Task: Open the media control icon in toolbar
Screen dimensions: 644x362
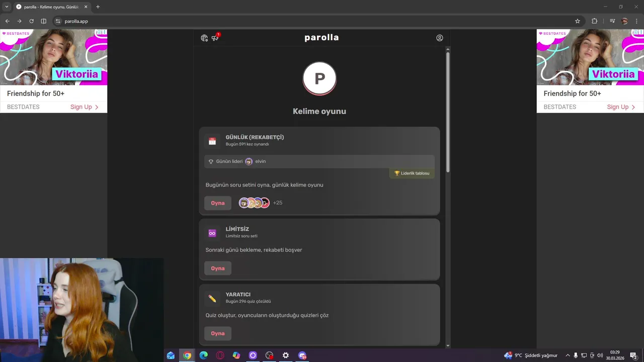Action: coord(612,21)
